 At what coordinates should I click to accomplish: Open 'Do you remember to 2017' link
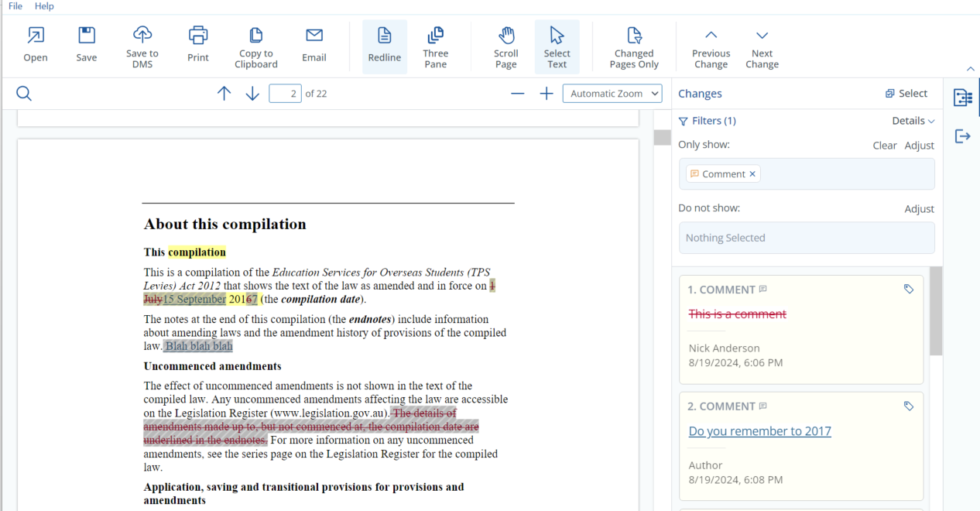(x=760, y=431)
